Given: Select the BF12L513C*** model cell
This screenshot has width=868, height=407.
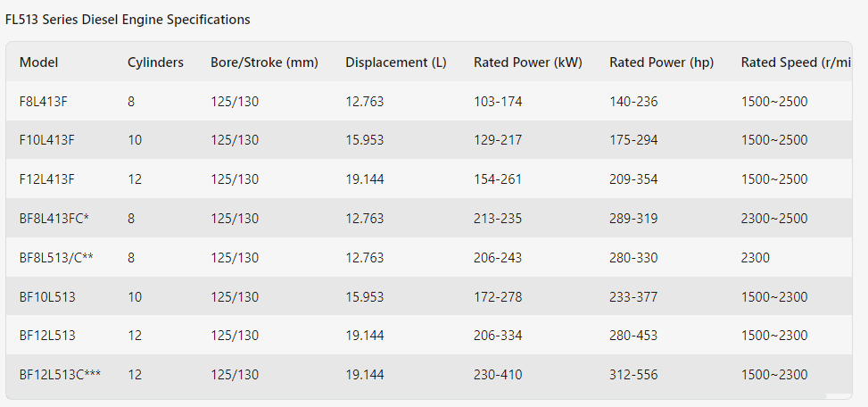Looking at the screenshot, I should pyautogui.click(x=61, y=375).
